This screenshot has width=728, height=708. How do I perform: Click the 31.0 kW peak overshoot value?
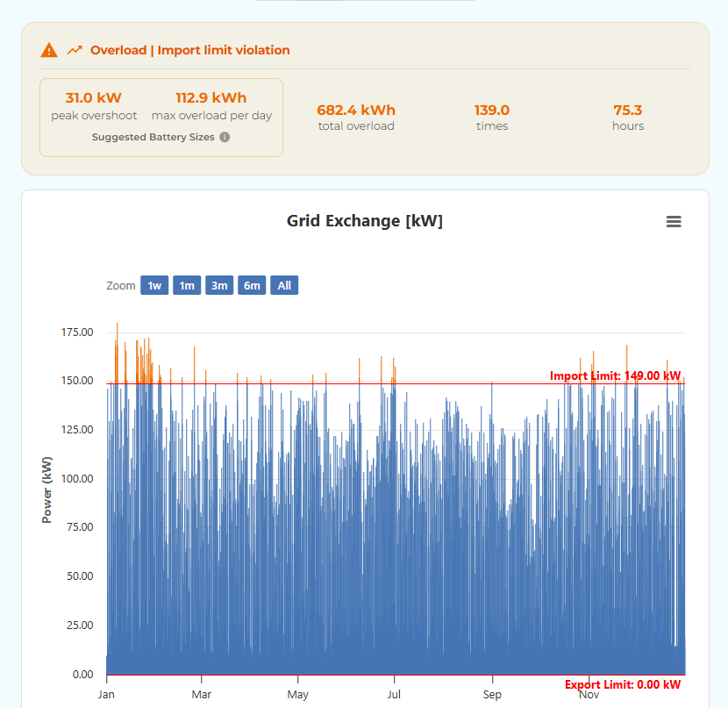pos(93,98)
